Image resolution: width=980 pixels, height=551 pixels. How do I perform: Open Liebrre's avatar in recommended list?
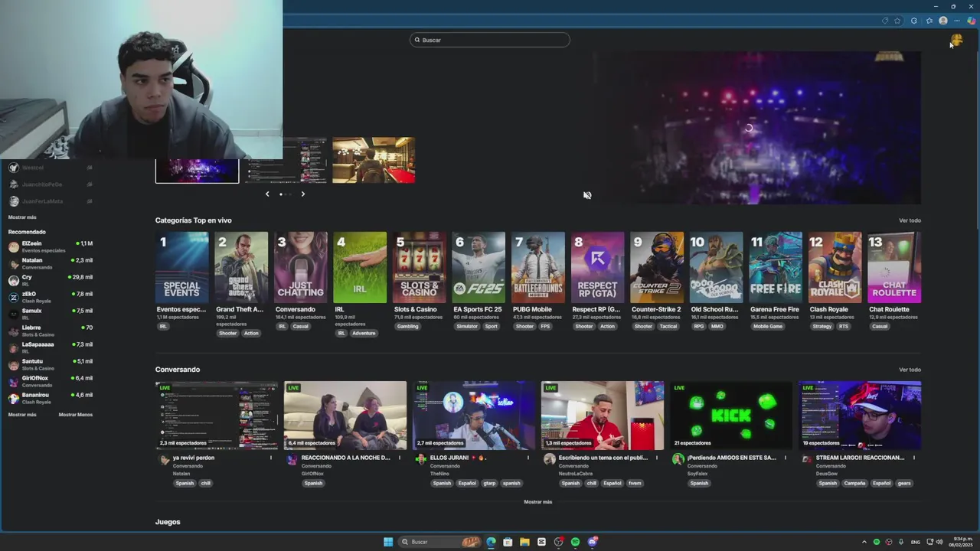(x=13, y=331)
